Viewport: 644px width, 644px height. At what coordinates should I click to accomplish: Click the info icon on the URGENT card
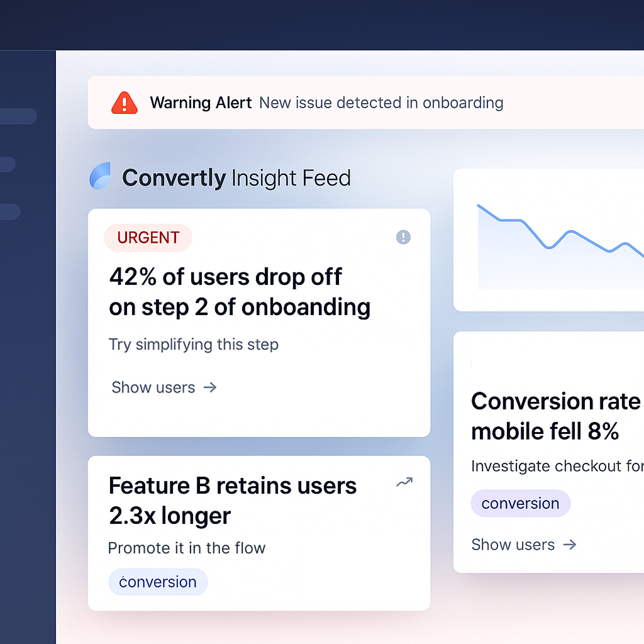[x=403, y=237]
